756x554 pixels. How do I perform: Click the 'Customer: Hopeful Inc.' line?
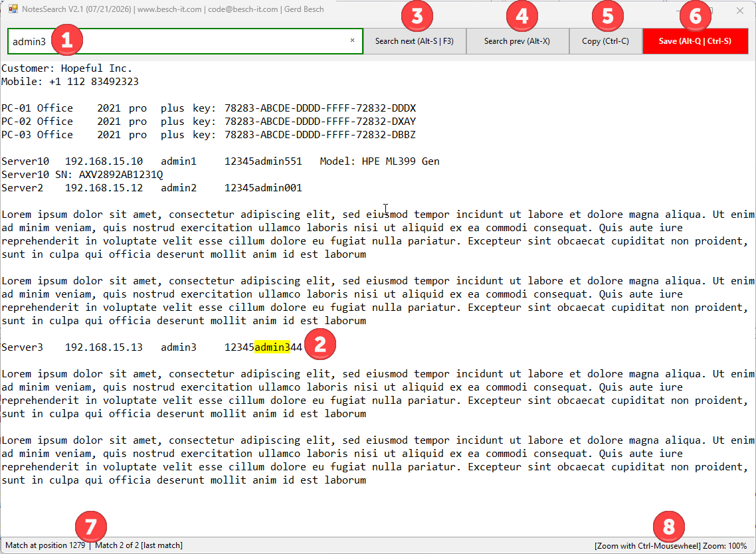[x=66, y=68]
